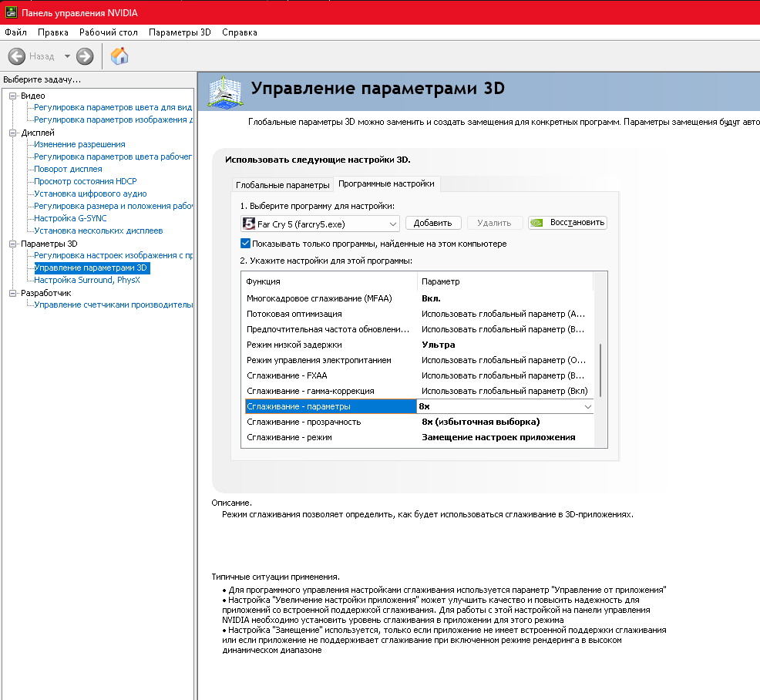Image resolution: width=760 pixels, height=700 pixels.
Task: Click the Удалить button
Action: point(494,223)
